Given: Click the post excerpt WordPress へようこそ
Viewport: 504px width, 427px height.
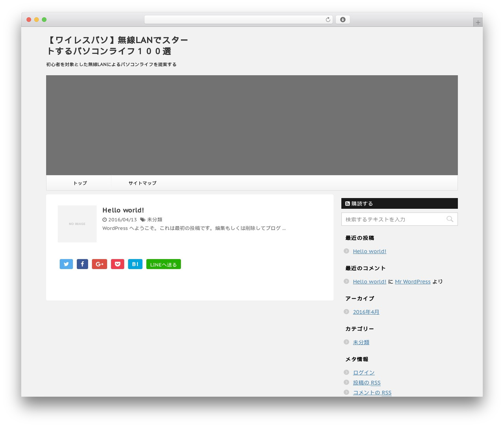Looking at the screenshot, I should [x=194, y=228].
